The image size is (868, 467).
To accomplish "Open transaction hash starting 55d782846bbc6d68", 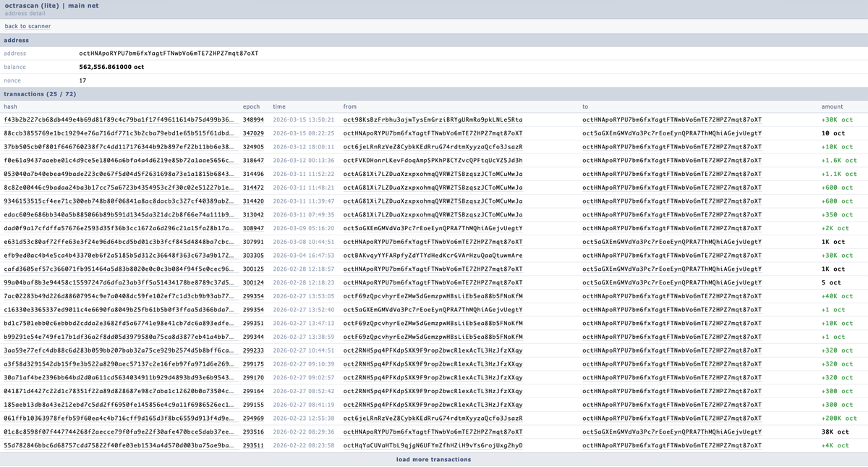I will click(119, 445).
